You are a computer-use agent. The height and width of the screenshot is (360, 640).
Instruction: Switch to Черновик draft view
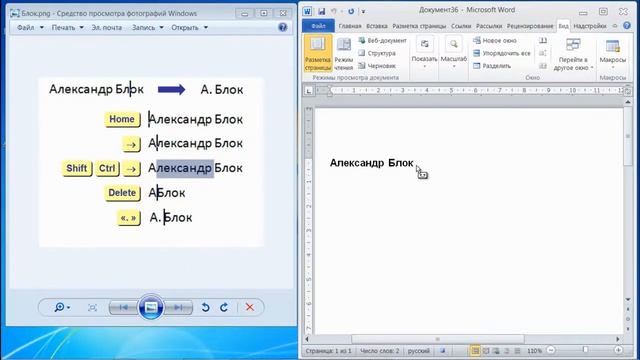tap(377, 66)
